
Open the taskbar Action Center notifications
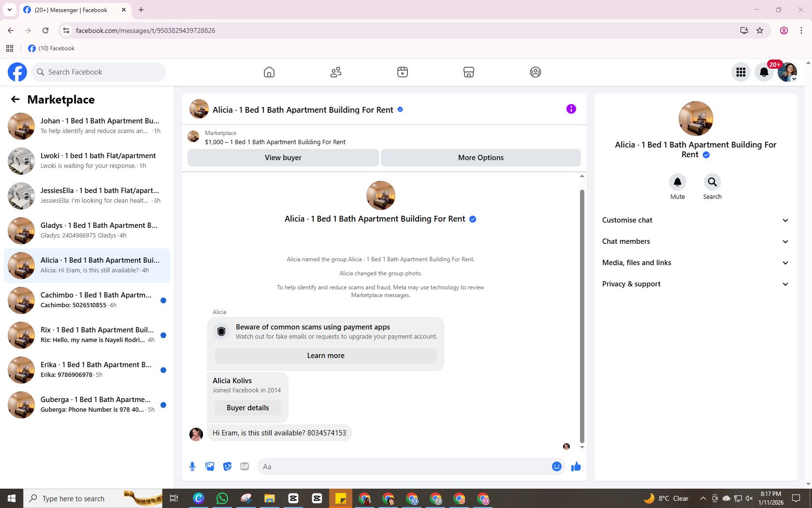(796, 498)
